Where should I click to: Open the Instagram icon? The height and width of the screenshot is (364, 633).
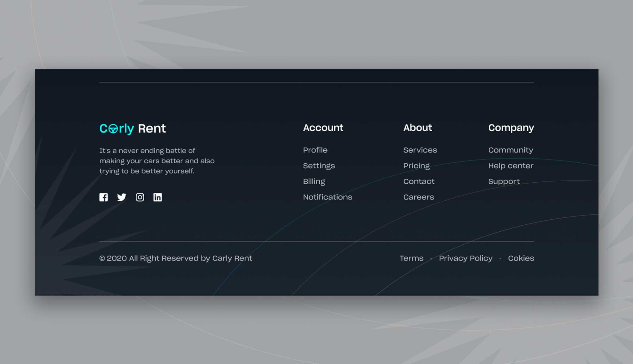(x=140, y=197)
